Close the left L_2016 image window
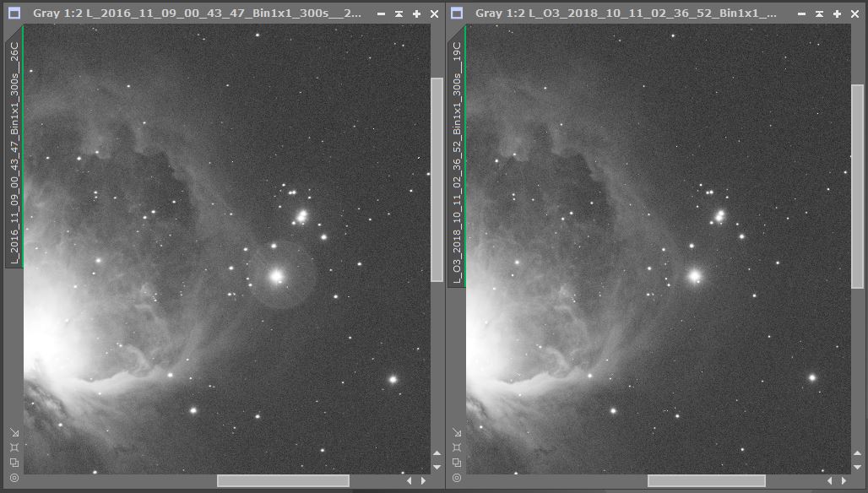 pyautogui.click(x=434, y=14)
